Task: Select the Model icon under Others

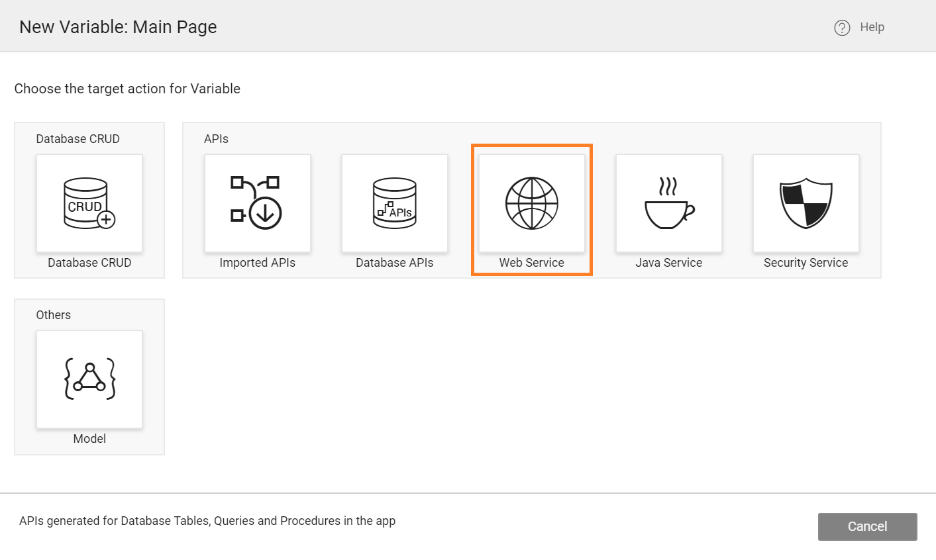Action: (x=89, y=379)
